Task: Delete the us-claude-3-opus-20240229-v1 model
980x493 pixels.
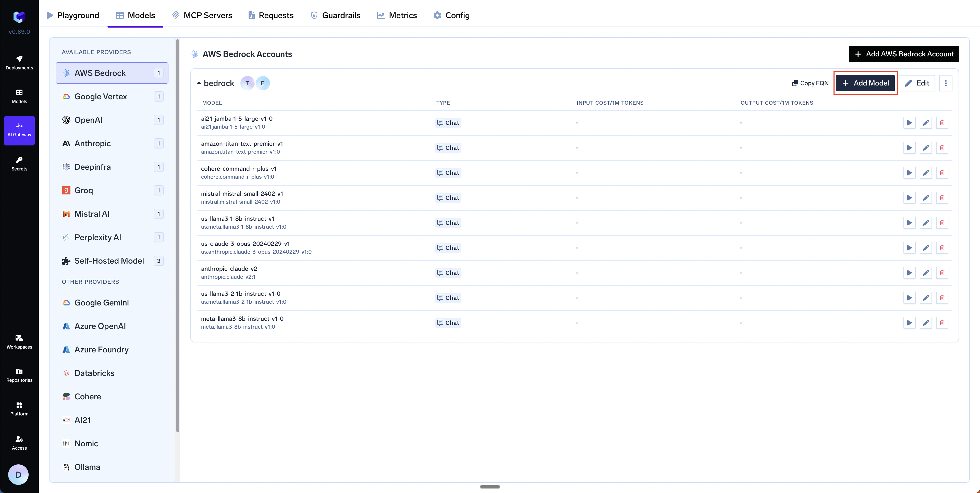Action: (942, 248)
